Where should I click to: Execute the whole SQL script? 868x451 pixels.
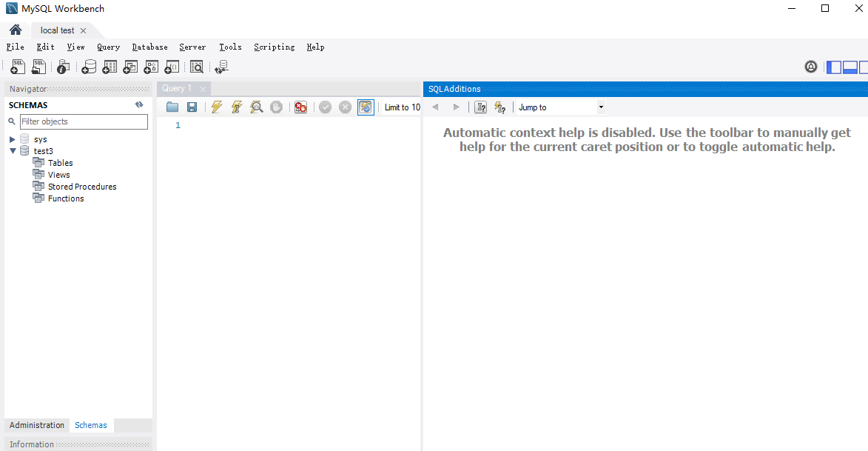click(217, 107)
